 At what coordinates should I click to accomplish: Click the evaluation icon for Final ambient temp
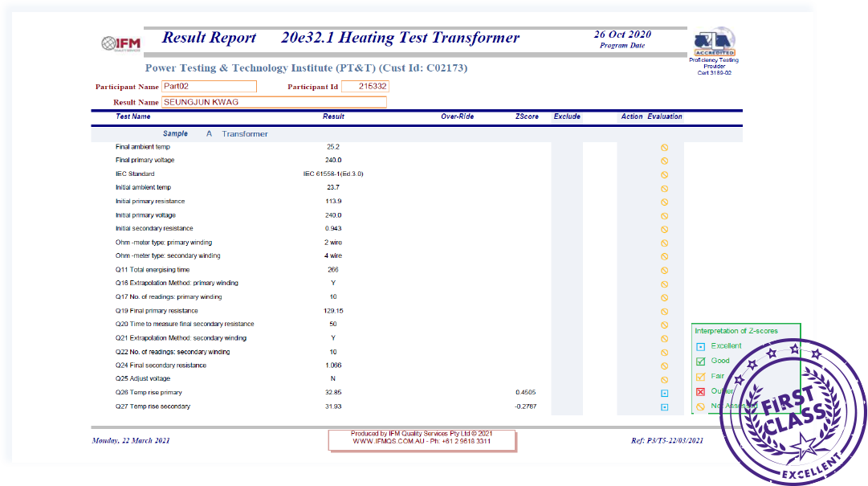(664, 147)
